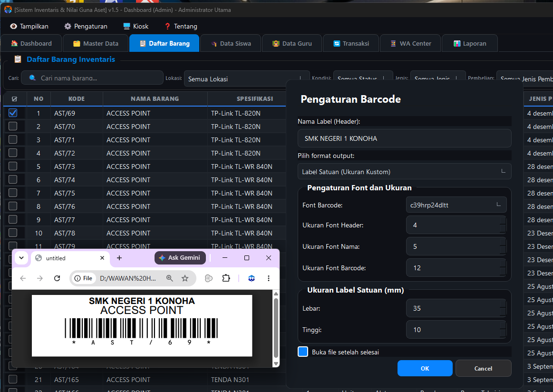Open the Pengaturan menu
553x392 pixels.
point(86,26)
